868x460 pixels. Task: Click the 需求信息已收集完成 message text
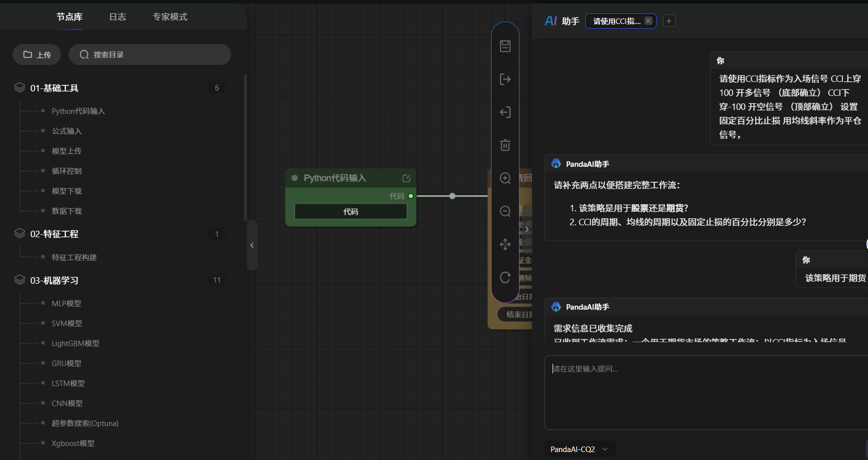(593, 328)
